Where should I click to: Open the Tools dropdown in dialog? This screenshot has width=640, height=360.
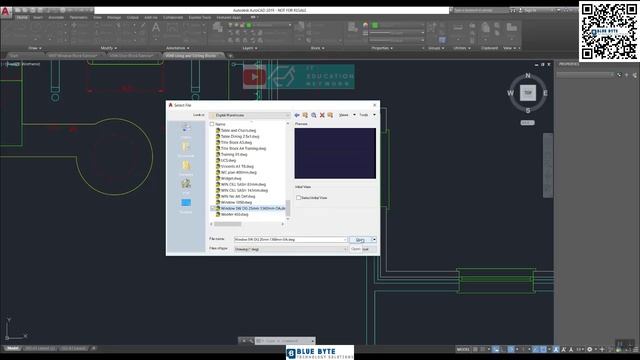(367, 115)
